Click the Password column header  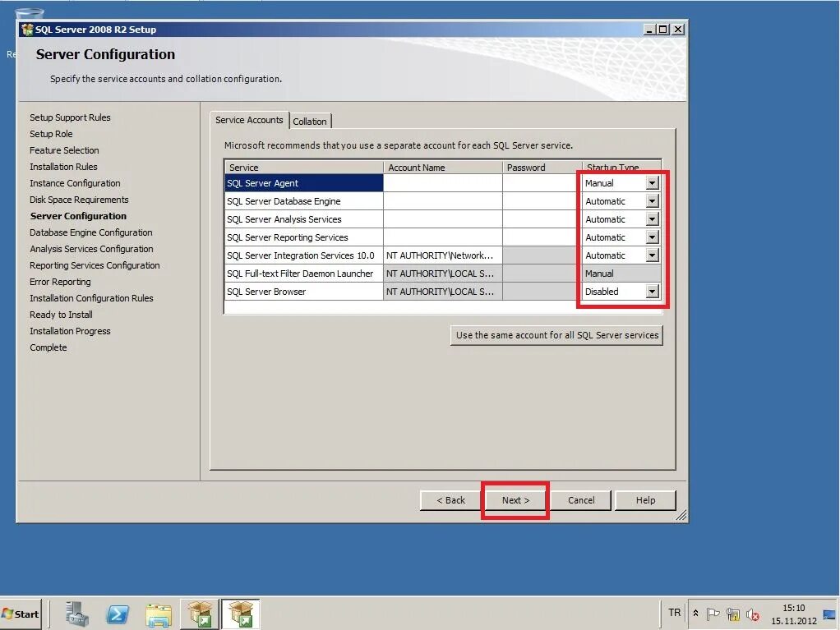pyautogui.click(x=542, y=168)
